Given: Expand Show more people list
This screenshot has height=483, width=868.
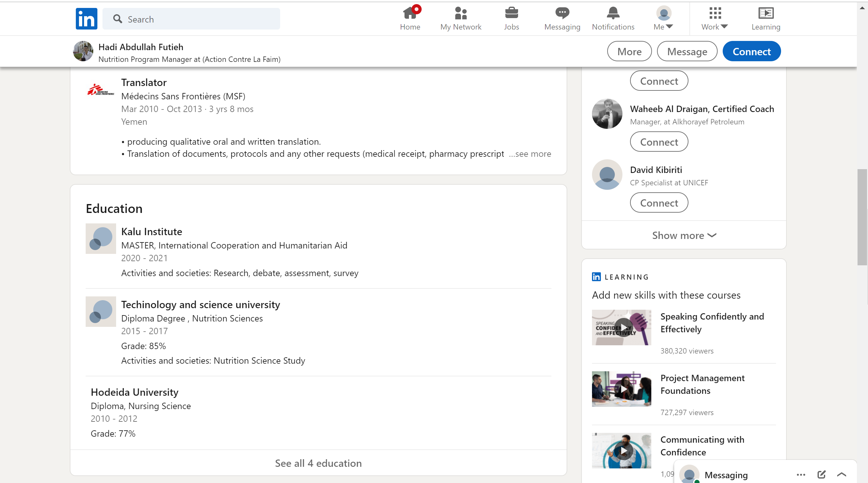Looking at the screenshot, I should click(x=684, y=235).
